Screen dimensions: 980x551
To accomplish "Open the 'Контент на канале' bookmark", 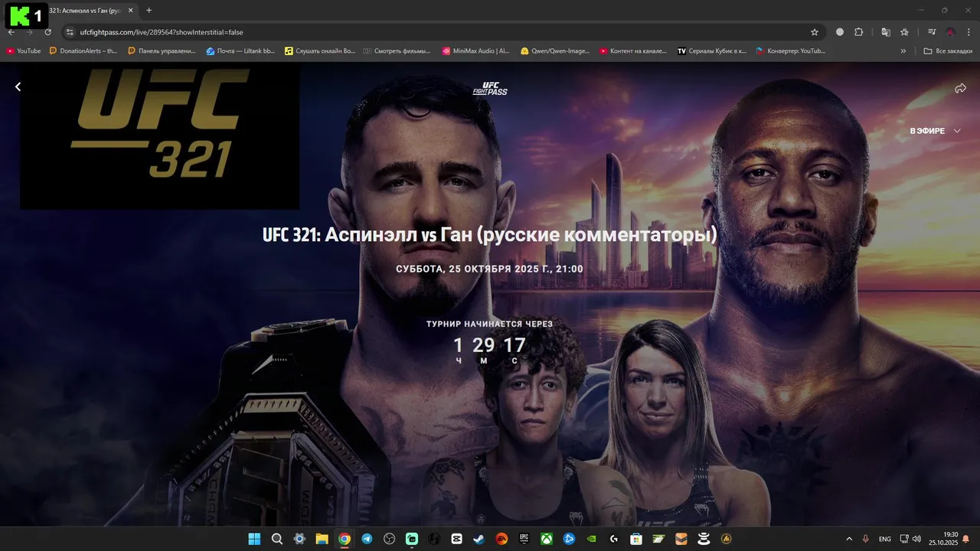I will (x=633, y=51).
